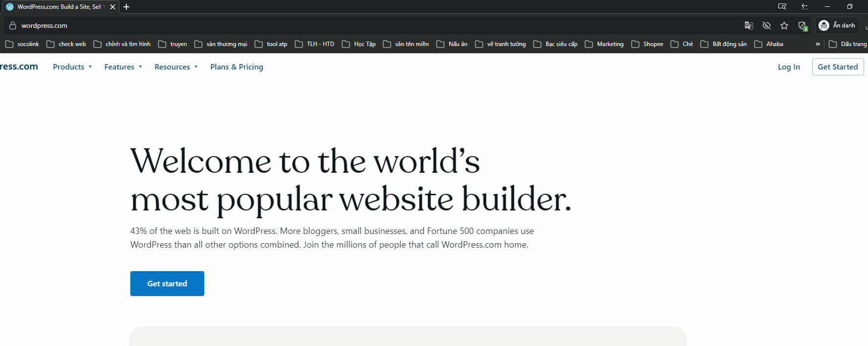868x346 pixels.
Task: Close the WordPress.com browser tab
Action: tap(113, 7)
